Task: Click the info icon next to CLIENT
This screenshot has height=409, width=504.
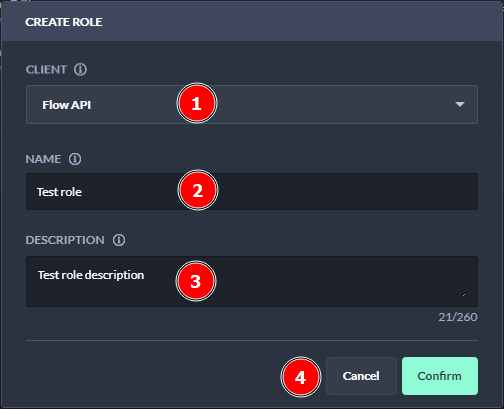Action: point(80,69)
